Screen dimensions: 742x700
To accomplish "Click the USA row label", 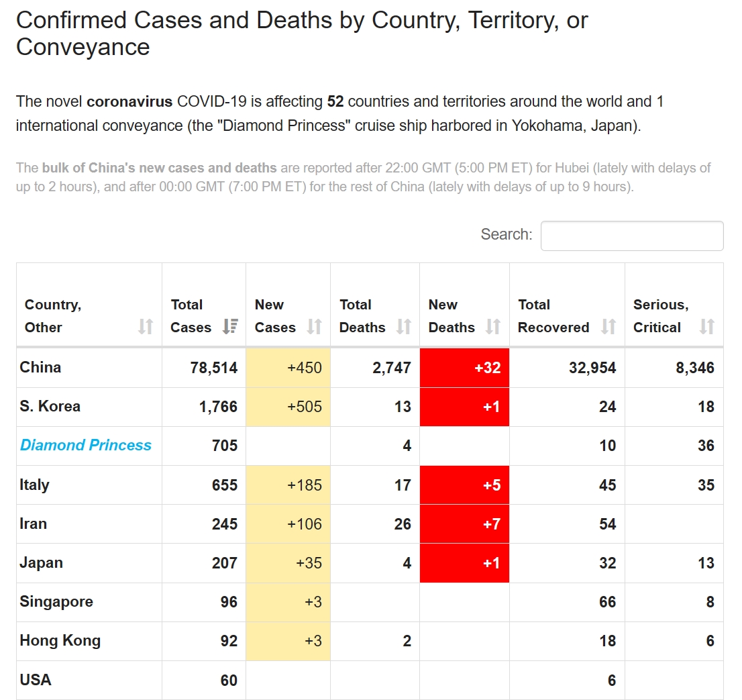I will (36, 679).
